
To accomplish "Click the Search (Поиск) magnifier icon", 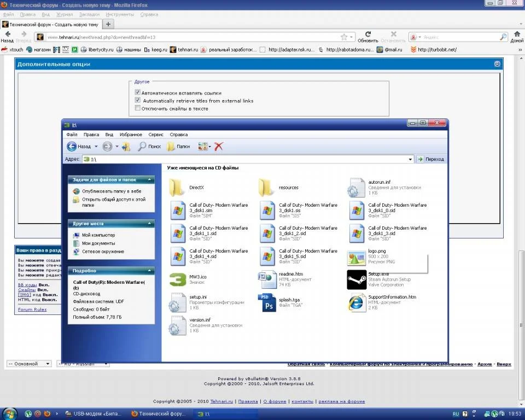I will [142, 147].
